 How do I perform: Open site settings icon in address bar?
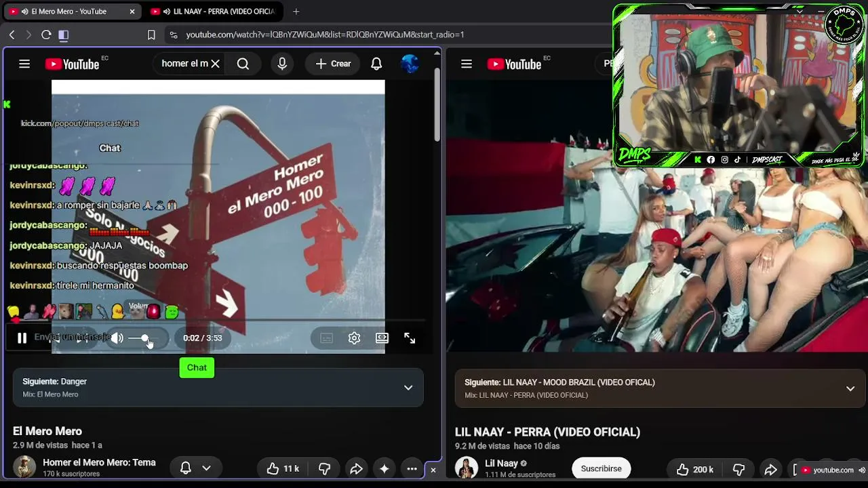[174, 35]
